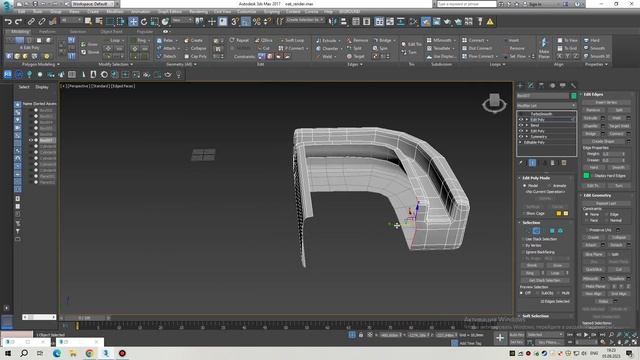640x360 pixels.
Task: Select the Edge constraint radio button
Action: [607, 214]
